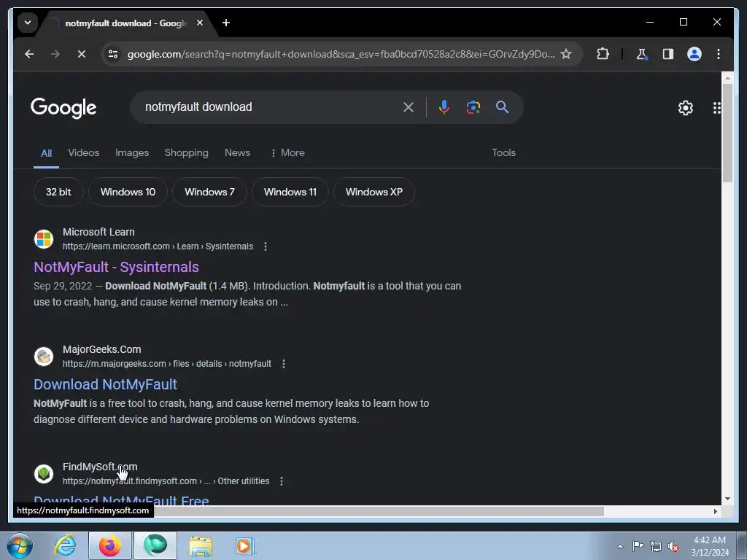
Task: Open options for Microsoft Learn result
Action: pos(266,246)
